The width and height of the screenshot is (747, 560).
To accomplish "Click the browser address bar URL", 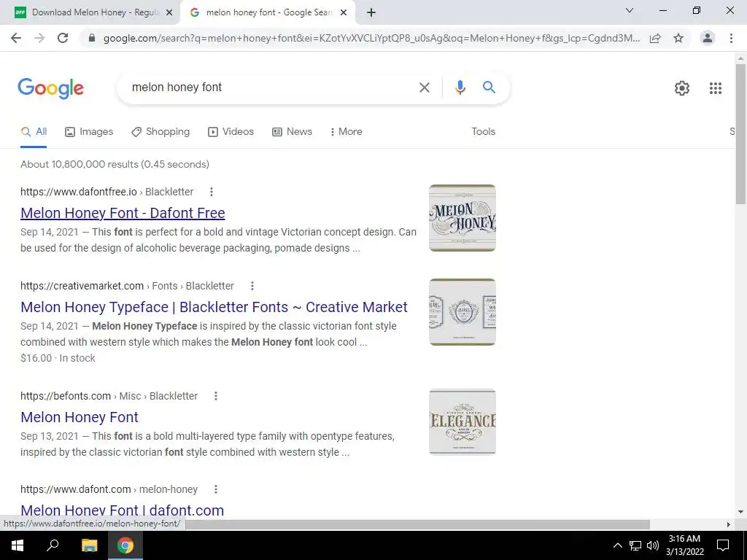I will click(371, 38).
